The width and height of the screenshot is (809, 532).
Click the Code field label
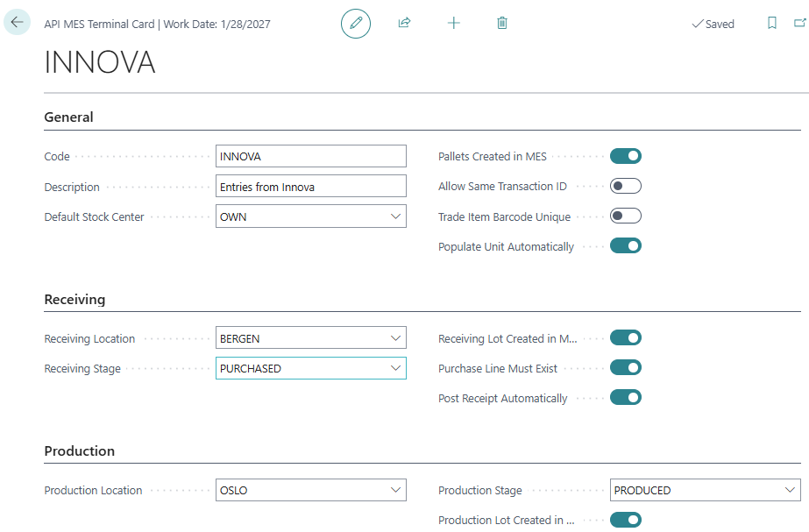[x=57, y=156]
